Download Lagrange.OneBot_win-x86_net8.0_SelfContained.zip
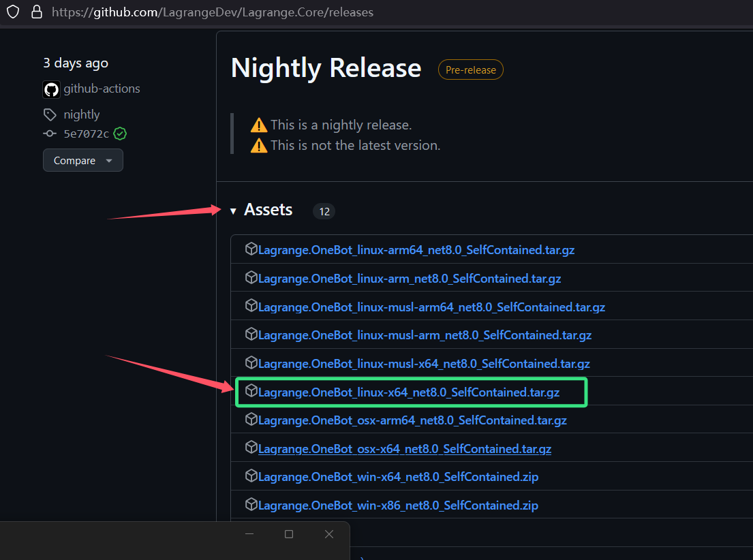This screenshot has width=753, height=560. click(x=398, y=505)
